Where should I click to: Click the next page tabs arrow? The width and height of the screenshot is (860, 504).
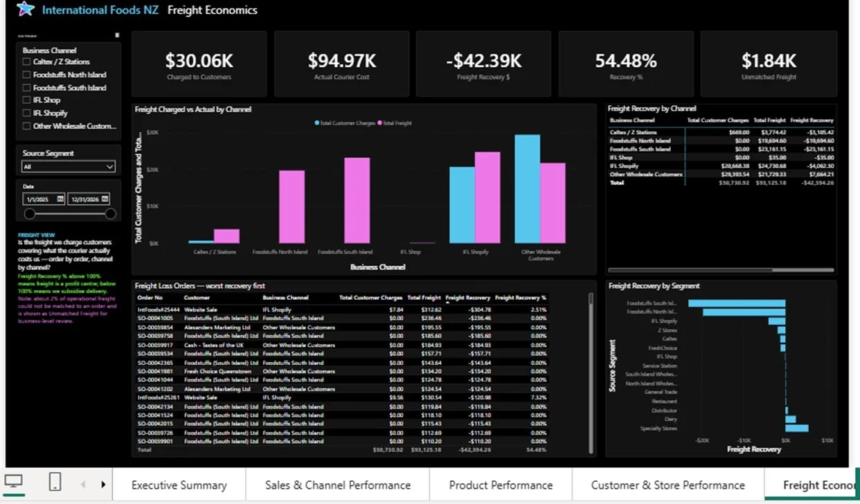coord(103,485)
